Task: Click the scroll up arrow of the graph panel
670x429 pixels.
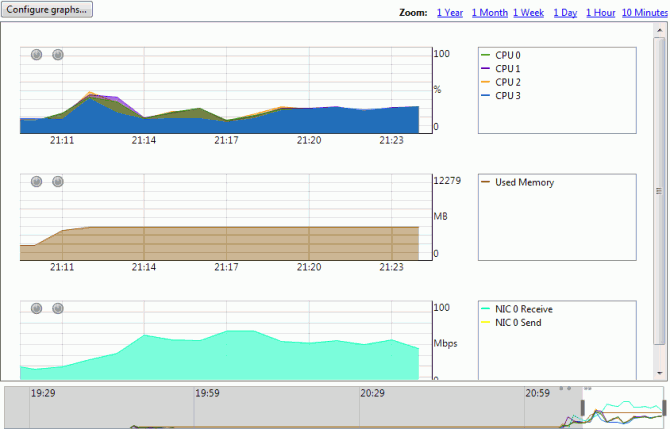Action: tap(659, 30)
